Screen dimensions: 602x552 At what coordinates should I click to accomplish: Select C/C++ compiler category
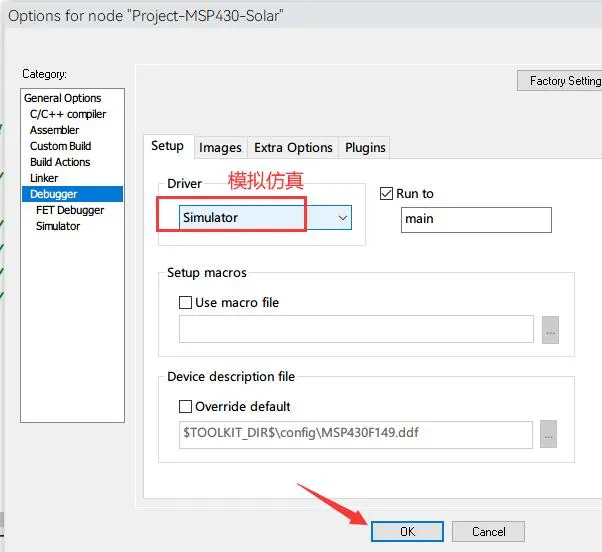click(x=67, y=114)
